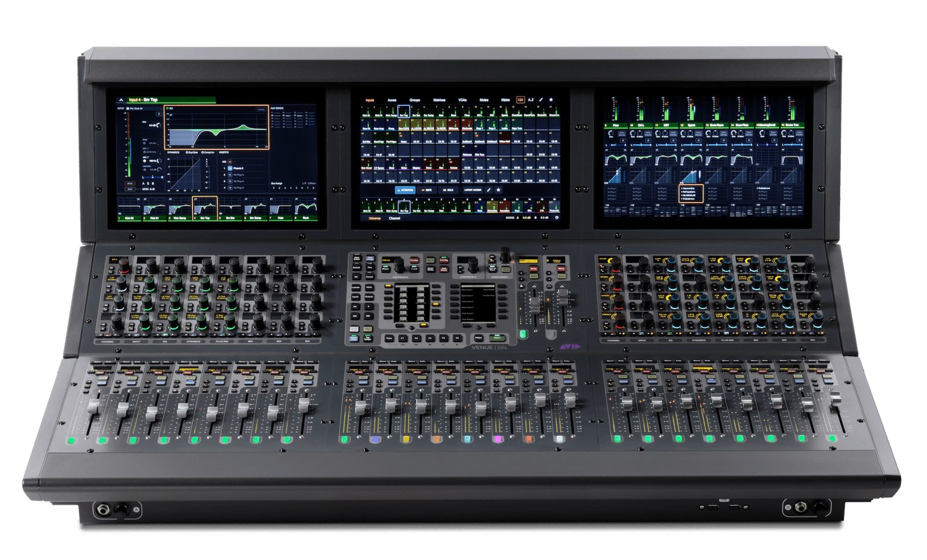Click the star favorites icon in the top bar
Image resolution: width=927 pixels, height=560 pixels.
pos(551,100)
